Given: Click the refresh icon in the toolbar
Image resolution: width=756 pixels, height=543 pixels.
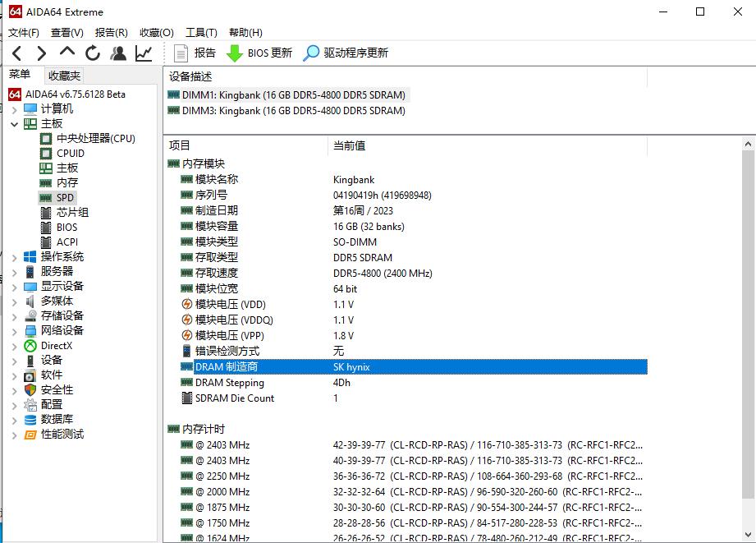Looking at the screenshot, I should (92, 53).
